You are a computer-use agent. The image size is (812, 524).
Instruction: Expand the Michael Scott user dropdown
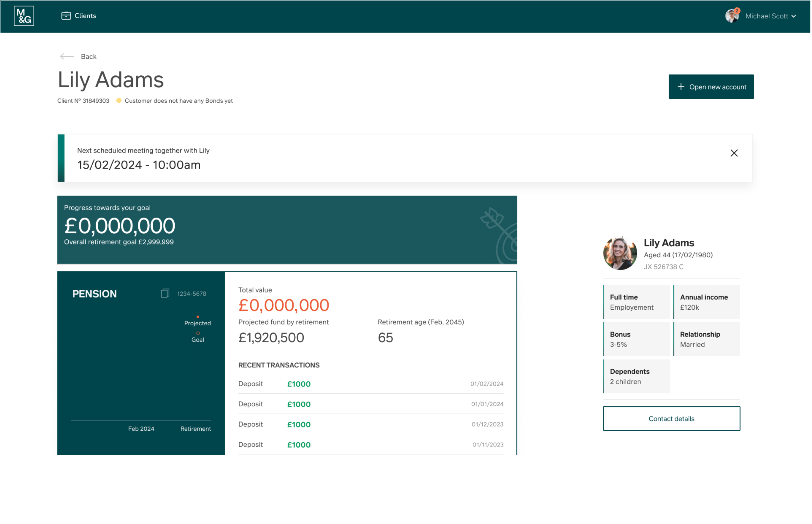pyautogui.click(x=770, y=16)
